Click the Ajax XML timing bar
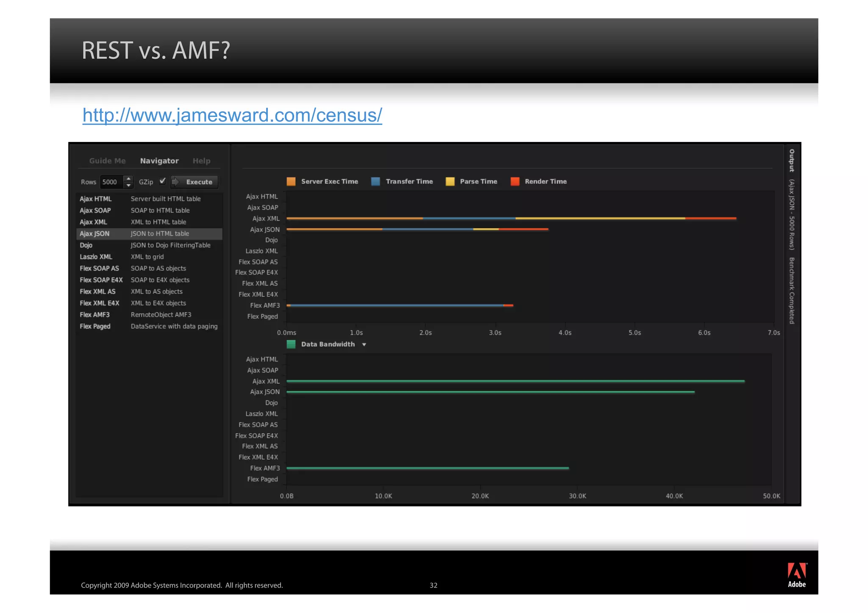This screenshot has height=613, width=868. 512,218
